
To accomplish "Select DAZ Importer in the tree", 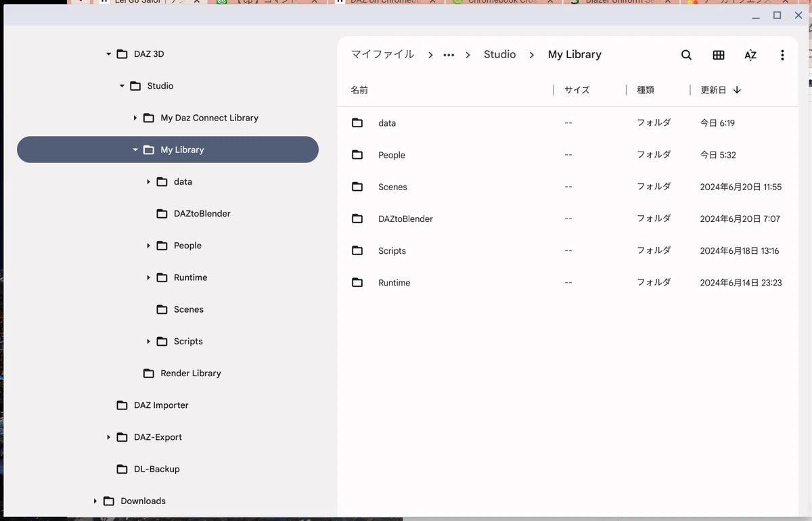I will pyautogui.click(x=161, y=405).
